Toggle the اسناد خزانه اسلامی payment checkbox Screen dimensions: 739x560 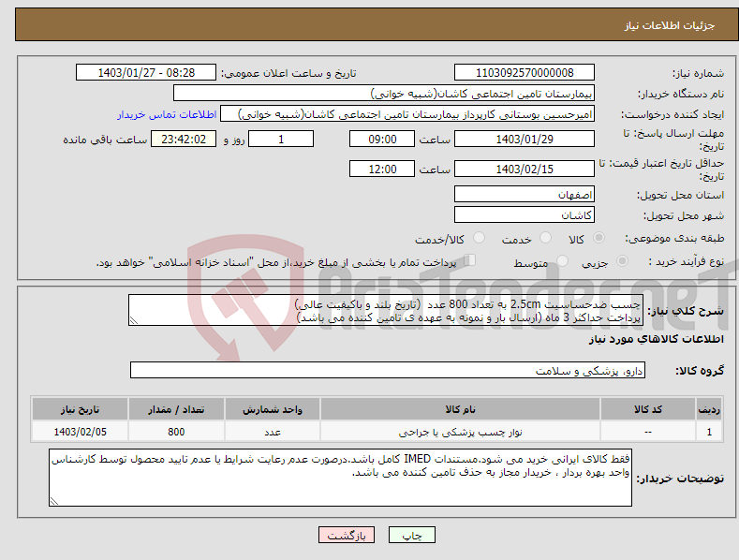click(x=470, y=259)
